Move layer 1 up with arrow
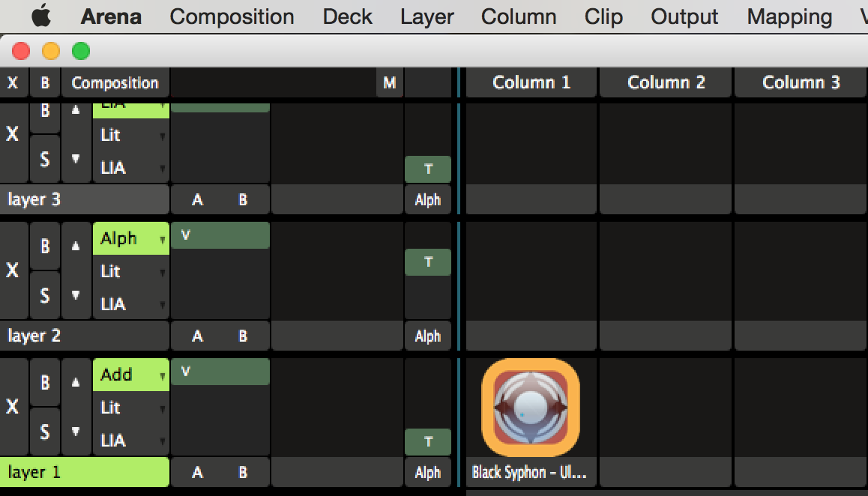The height and width of the screenshot is (496, 868). point(76,382)
